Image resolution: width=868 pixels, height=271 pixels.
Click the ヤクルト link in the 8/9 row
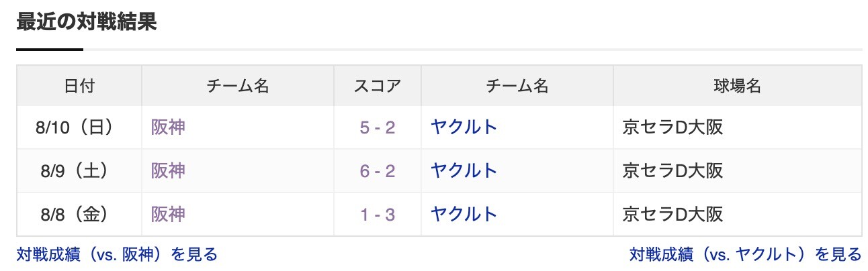[464, 170]
